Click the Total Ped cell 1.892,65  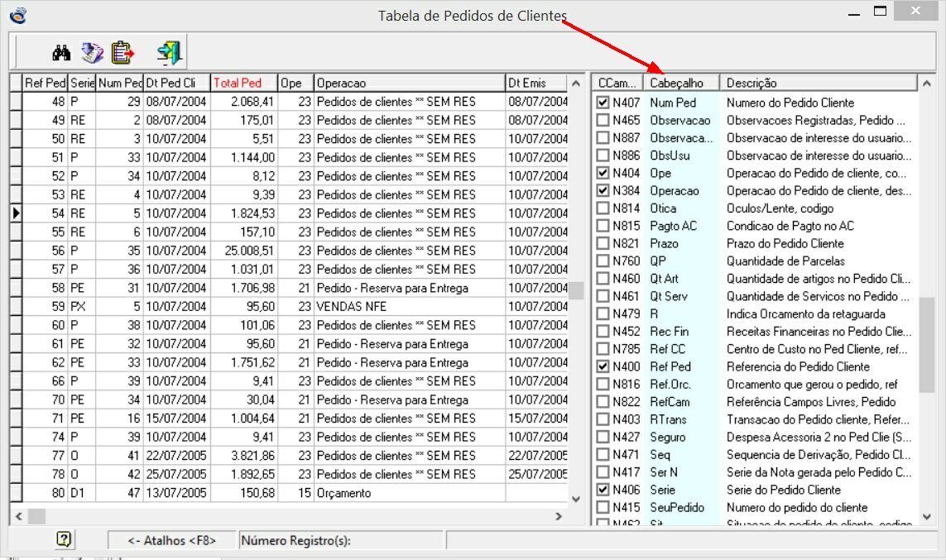[243, 474]
